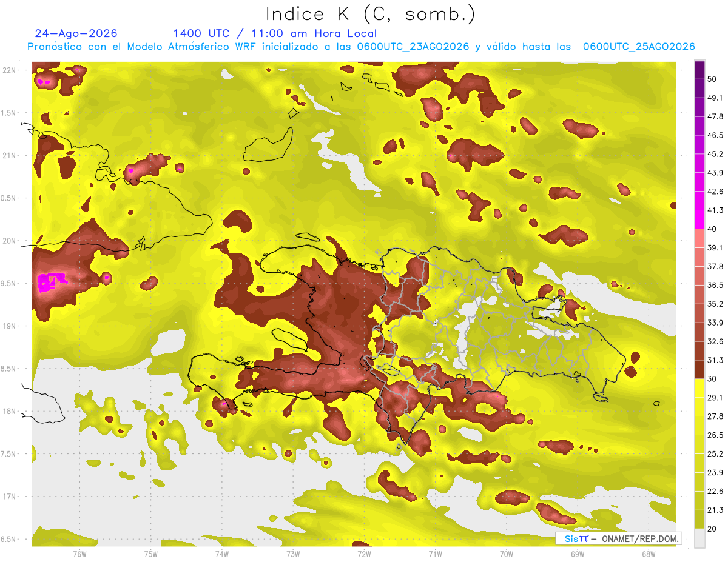Viewport: 728px width, 562px height.
Task: Click the 19N latitude axis label
Action: [x=9, y=326]
